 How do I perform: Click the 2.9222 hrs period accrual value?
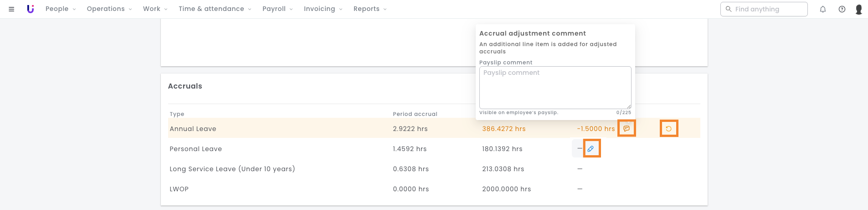pos(410,129)
